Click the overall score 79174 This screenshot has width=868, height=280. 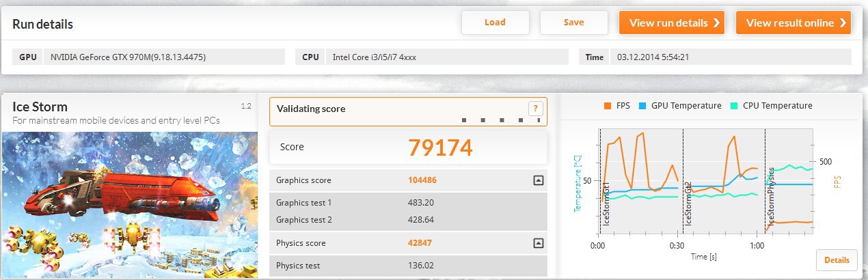pyautogui.click(x=440, y=147)
